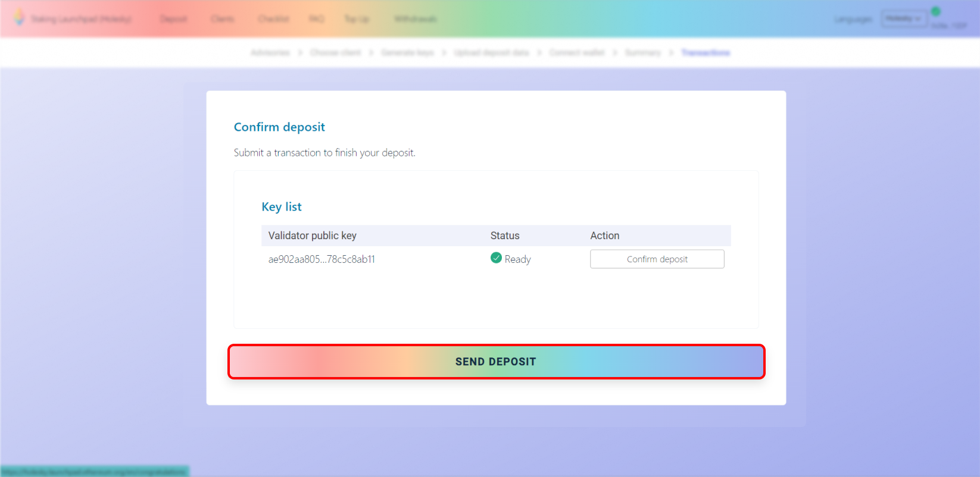
Task: Click the Action column header
Action: (605, 236)
